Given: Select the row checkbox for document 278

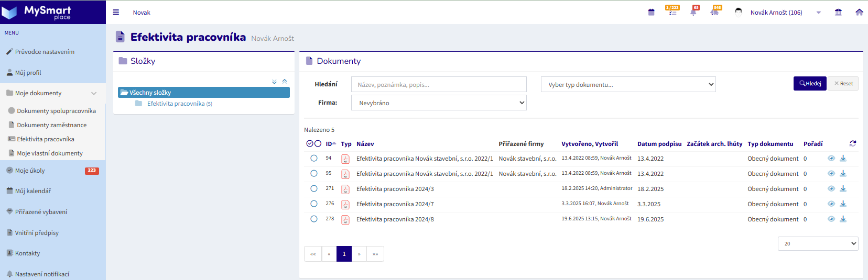Looking at the screenshot, I should [x=314, y=219].
